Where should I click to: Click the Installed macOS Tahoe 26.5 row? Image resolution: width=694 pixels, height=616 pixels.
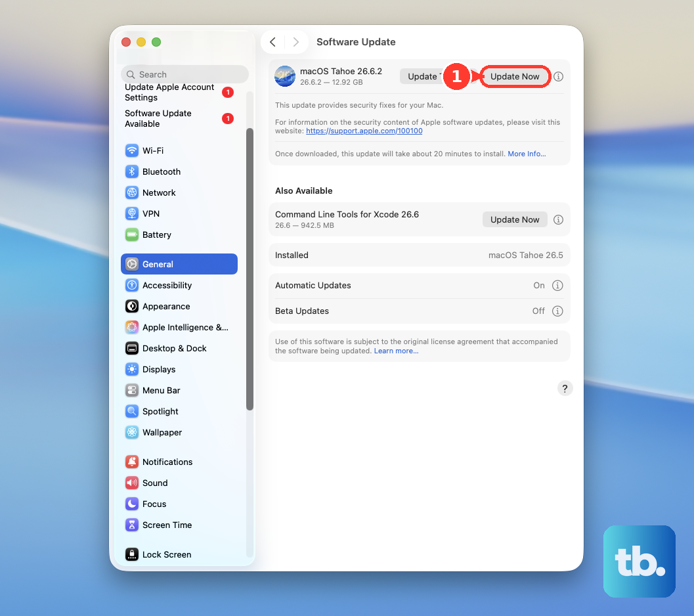pyautogui.click(x=419, y=255)
